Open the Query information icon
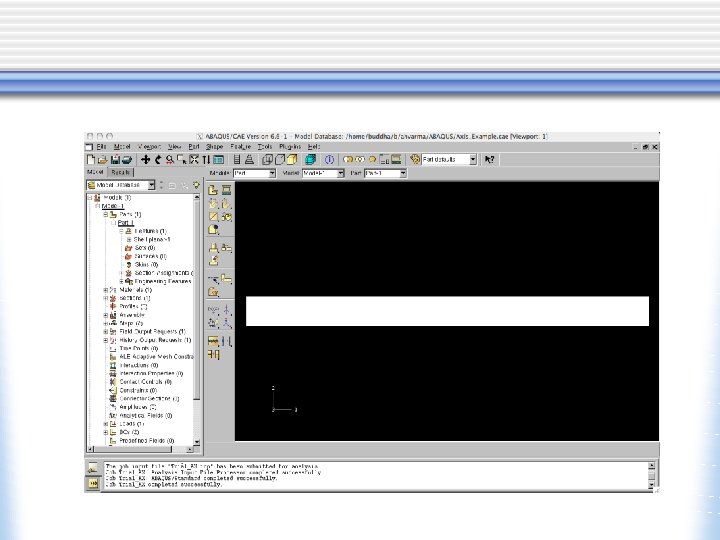 (x=329, y=159)
